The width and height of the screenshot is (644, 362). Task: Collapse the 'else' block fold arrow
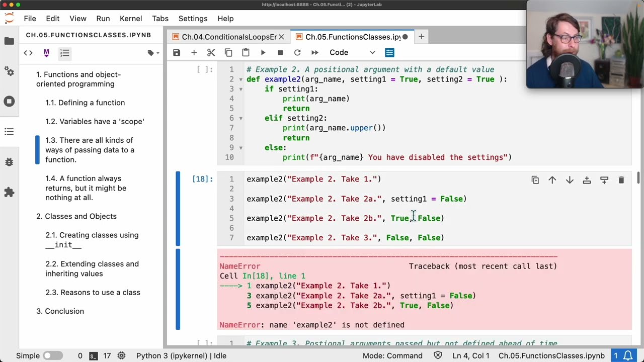click(x=240, y=148)
